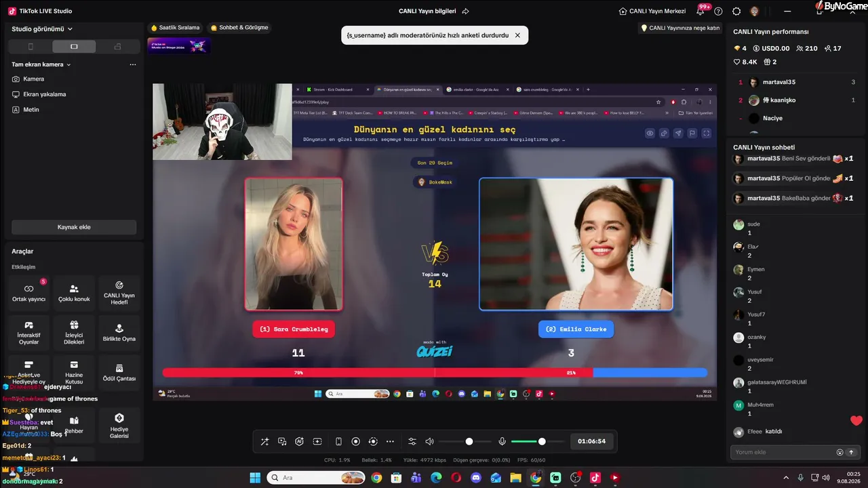Toggle the mobile preview icon in bottom toolbar

point(338,441)
